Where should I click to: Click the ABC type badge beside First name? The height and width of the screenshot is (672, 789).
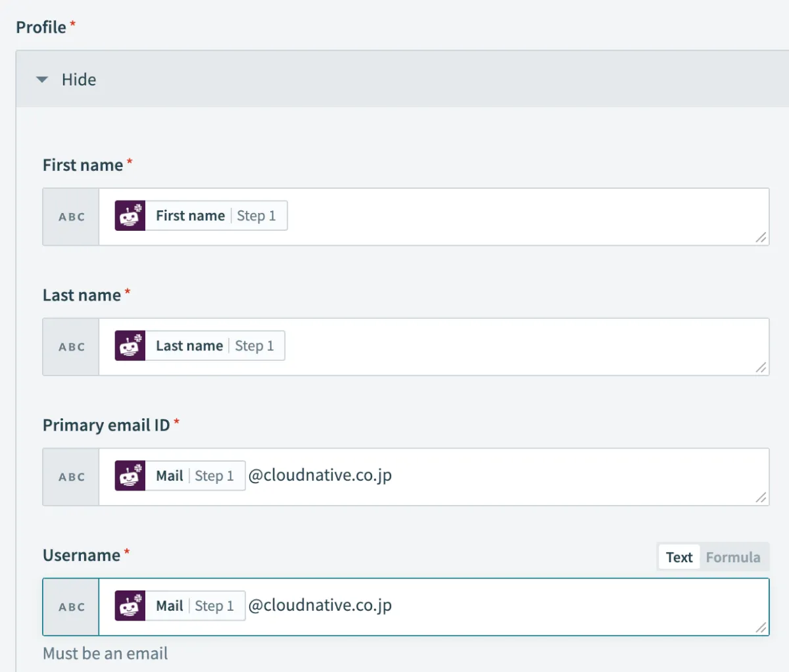click(x=72, y=217)
